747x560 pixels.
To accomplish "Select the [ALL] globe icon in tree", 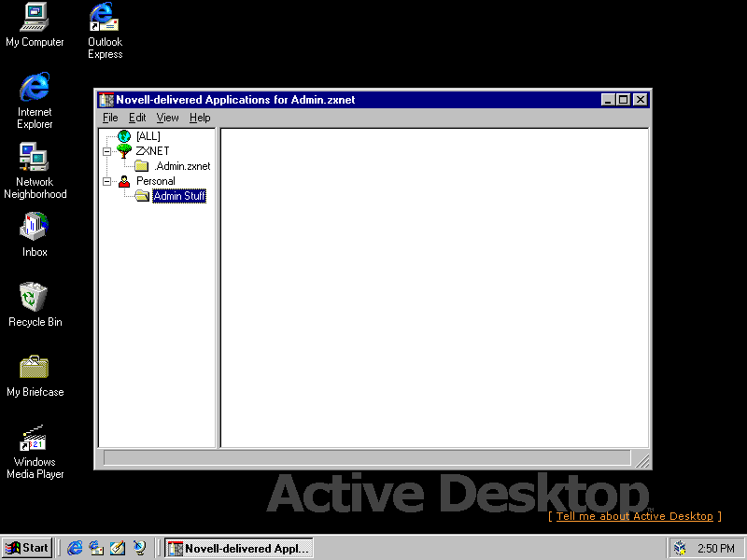I will [x=124, y=136].
